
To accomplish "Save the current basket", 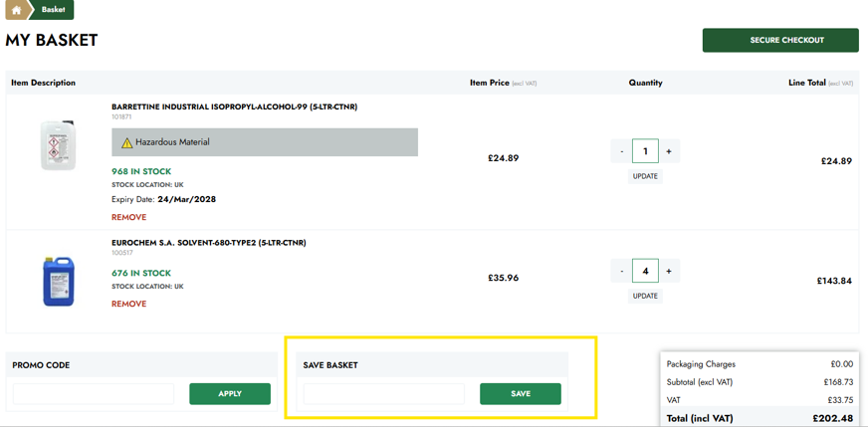I will tap(521, 394).
